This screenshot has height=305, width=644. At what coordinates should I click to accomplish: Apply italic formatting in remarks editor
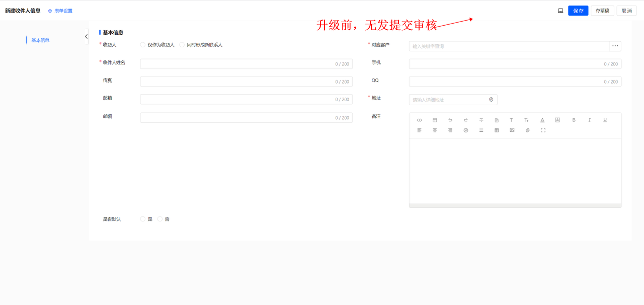[x=589, y=120]
